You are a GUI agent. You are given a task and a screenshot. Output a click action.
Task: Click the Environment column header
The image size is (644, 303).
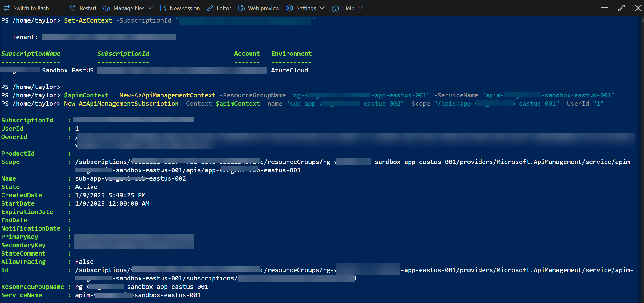click(291, 54)
